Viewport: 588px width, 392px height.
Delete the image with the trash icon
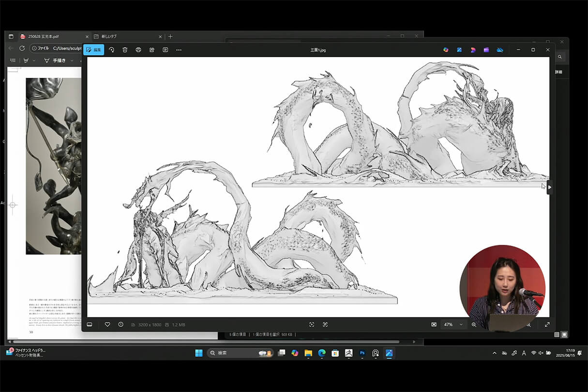pos(125,50)
